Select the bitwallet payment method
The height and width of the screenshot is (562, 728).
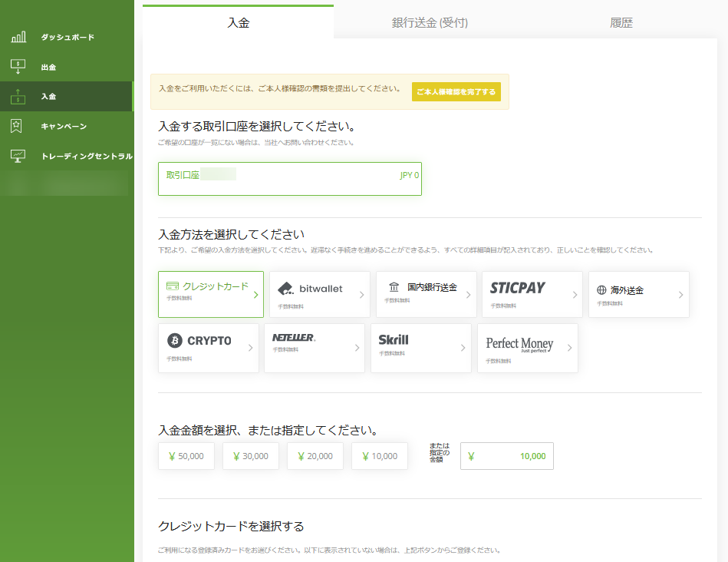coord(317,294)
